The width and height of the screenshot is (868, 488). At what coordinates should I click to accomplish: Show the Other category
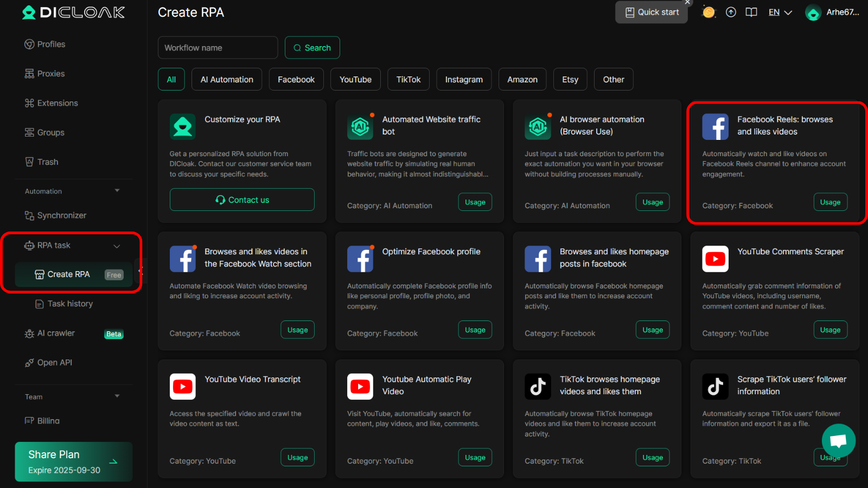pyautogui.click(x=614, y=79)
